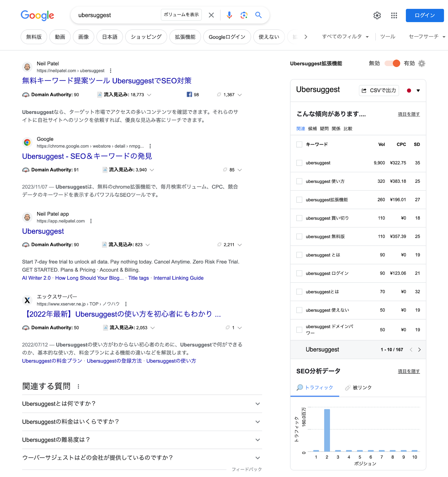The width and height of the screenshot is (448, 477).
Task: Click the Google logo
Action: tap(37, 15)
